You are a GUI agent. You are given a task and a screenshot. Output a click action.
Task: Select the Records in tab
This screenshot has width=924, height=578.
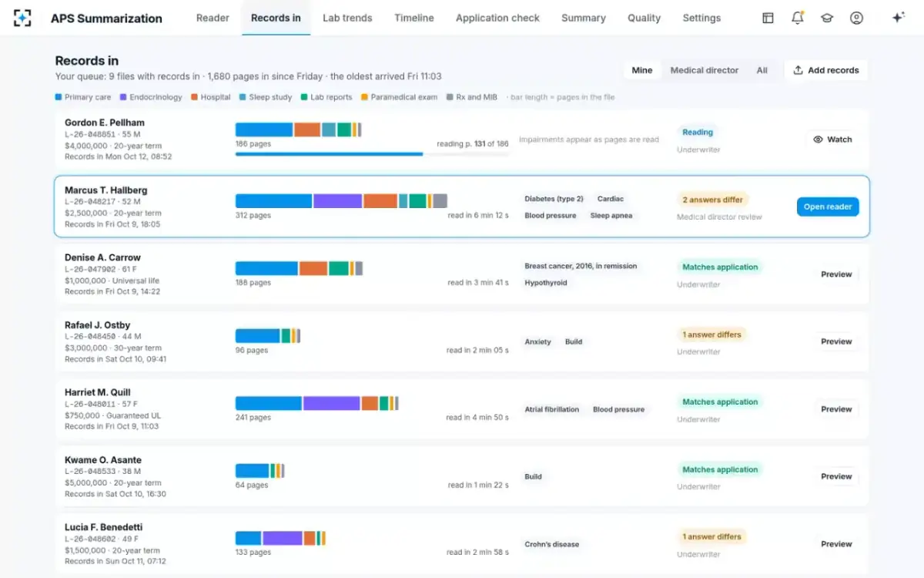(276, 18)
